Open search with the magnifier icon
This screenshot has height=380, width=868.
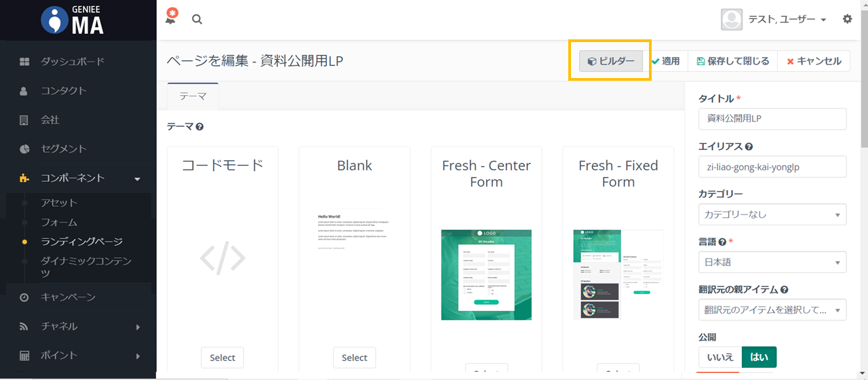(x=197, y=20)
